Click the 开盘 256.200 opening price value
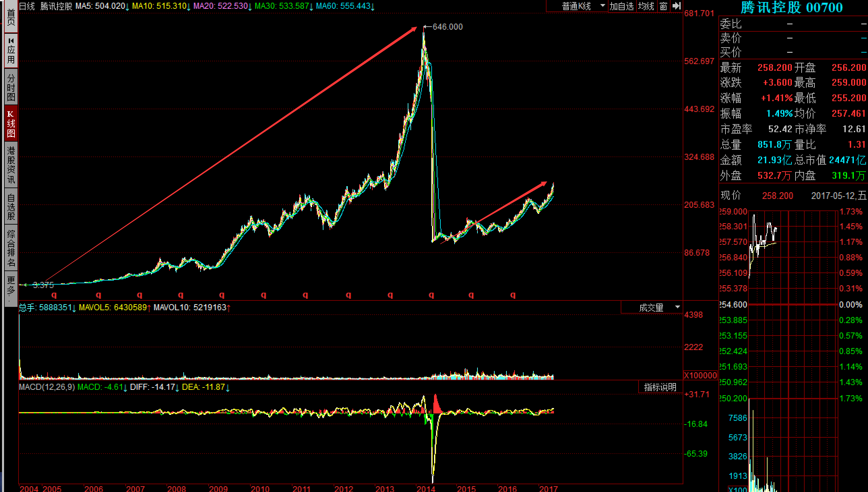Screen dimensions: 868x492 (x=849, y=67)
